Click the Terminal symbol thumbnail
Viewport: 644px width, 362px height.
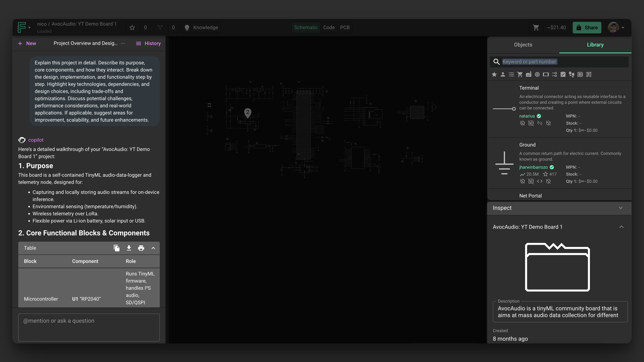point(504,109)
